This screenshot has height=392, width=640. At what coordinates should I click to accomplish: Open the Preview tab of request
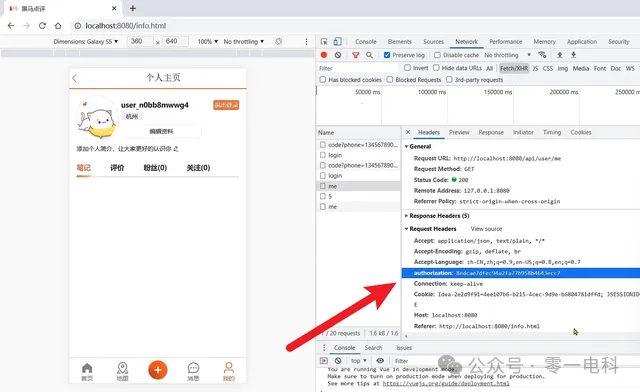click(459, 132)
